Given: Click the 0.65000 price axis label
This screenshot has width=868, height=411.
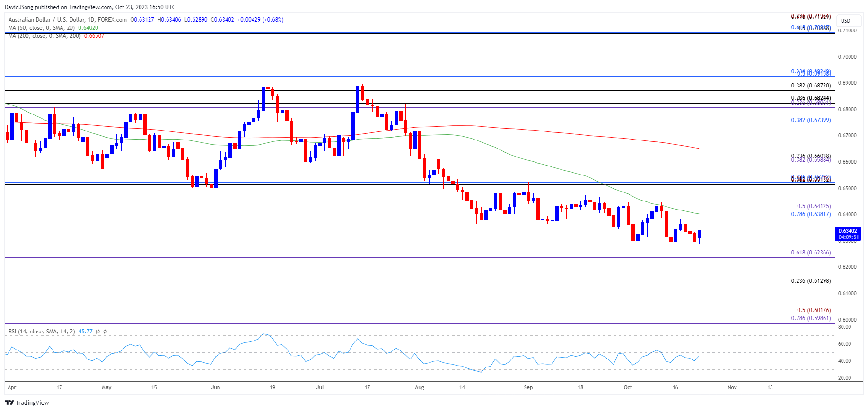Looking at the screenshot, I should 847,188.
